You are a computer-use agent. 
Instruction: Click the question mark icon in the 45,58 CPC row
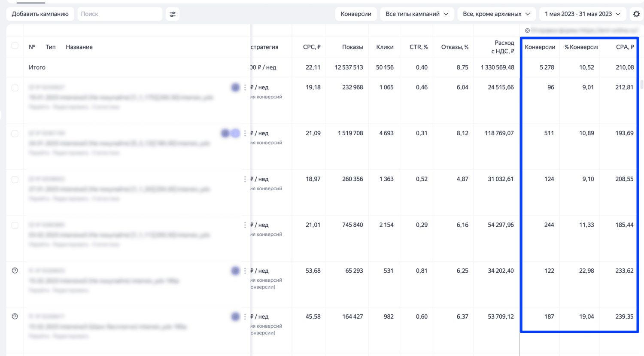point(15,316)
